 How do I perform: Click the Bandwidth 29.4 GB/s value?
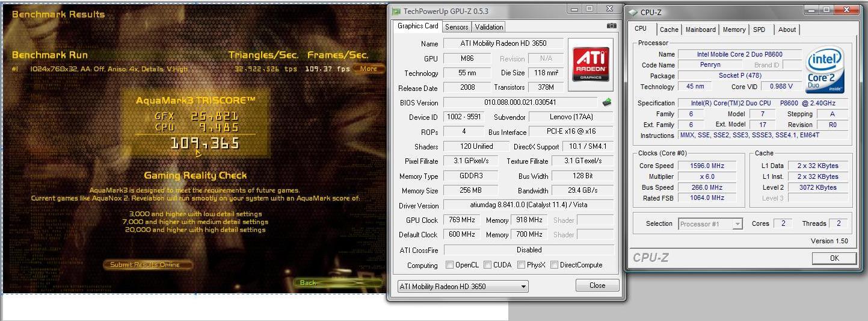582,191
